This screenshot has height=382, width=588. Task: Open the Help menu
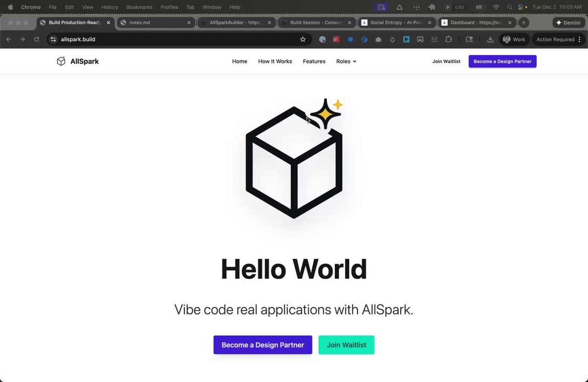[x=235, y=7]
